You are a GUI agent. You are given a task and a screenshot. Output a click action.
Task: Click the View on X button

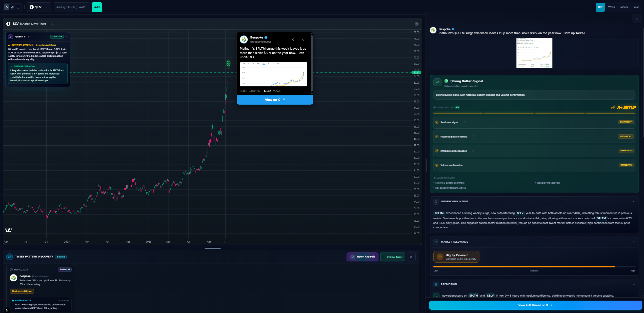pos(275,100)
